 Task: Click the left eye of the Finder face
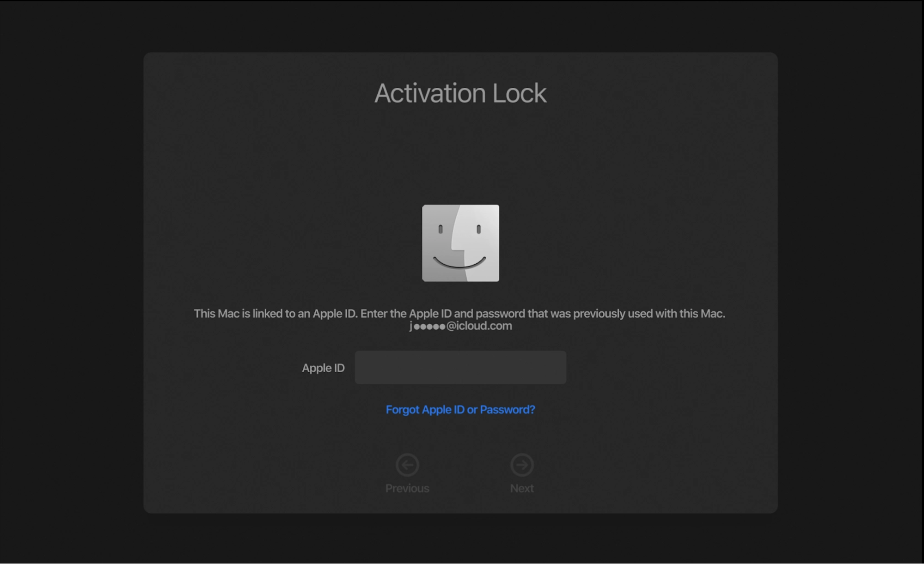(441, 229)
